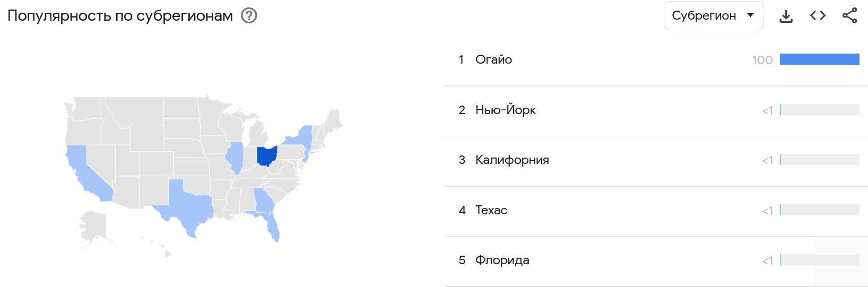Select Illinois on the map

point(235,157)
